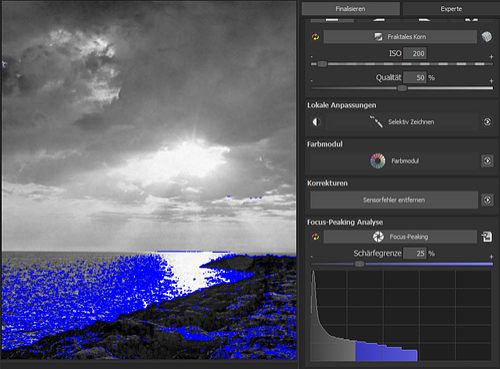Click the Focus-Peaking Analyse heading
The height and width of the screenshot is (369, 500).
(345, 222)
